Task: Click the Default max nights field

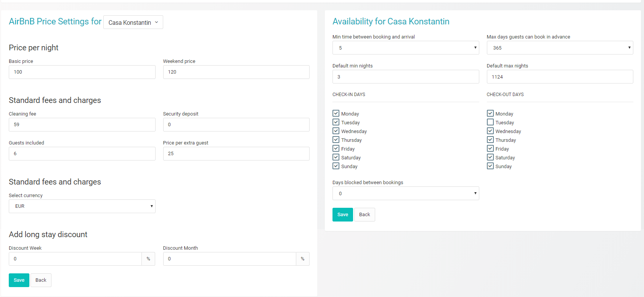Action: [560, 77]
